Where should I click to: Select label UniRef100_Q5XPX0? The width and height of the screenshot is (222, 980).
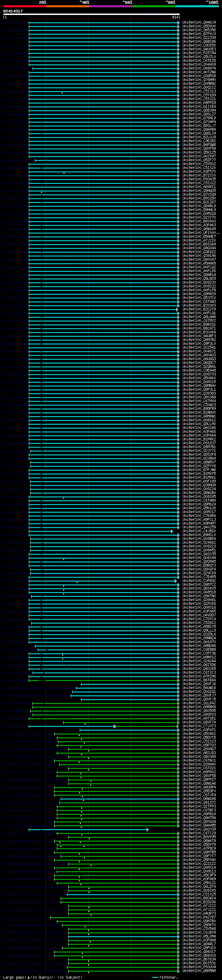199,860
